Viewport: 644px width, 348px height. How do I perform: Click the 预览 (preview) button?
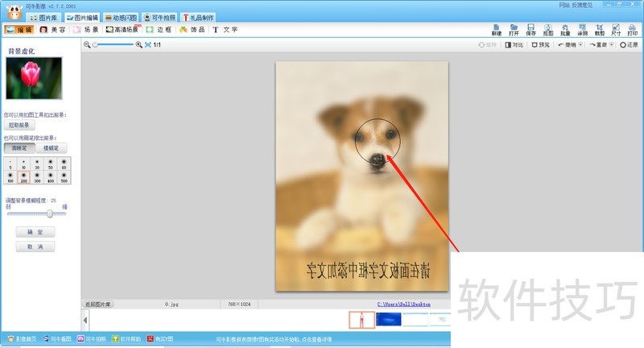[x=540, y=45]
